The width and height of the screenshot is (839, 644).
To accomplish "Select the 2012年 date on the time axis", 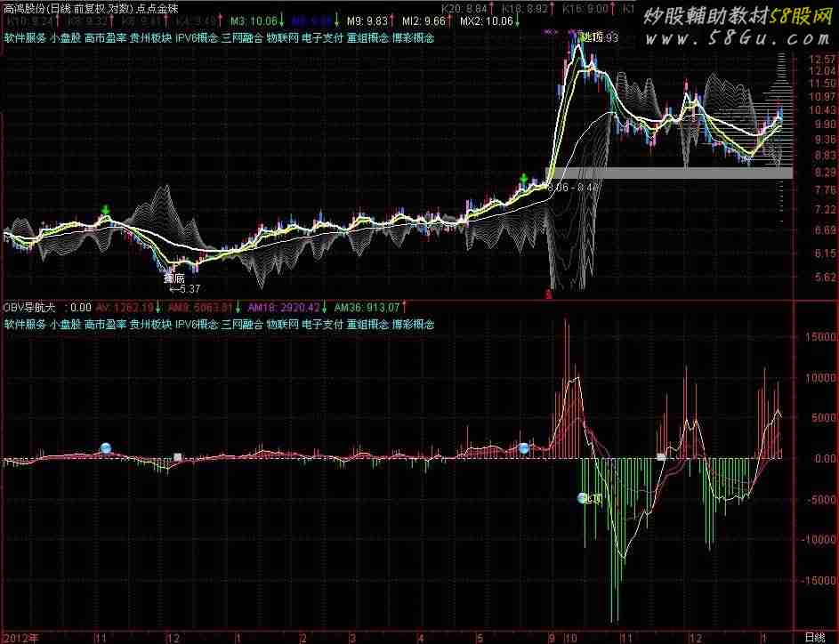I will (x=20, y=638).
